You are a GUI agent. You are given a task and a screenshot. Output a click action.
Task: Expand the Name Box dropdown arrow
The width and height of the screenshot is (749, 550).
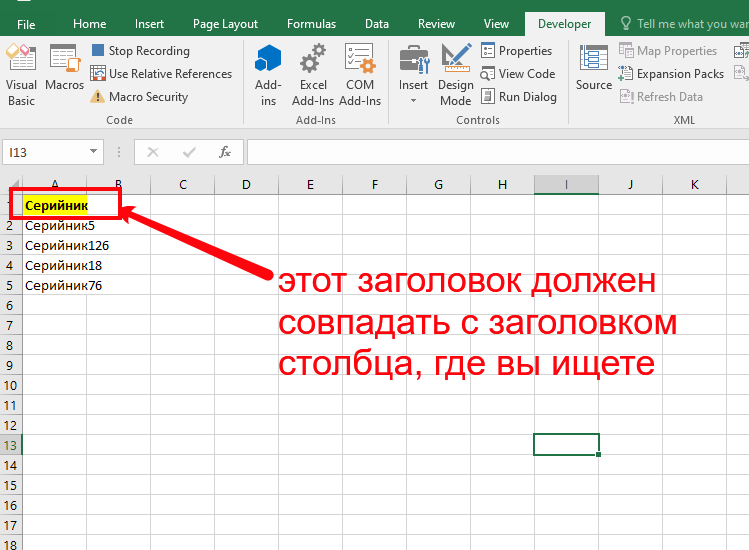coord(93,151)
